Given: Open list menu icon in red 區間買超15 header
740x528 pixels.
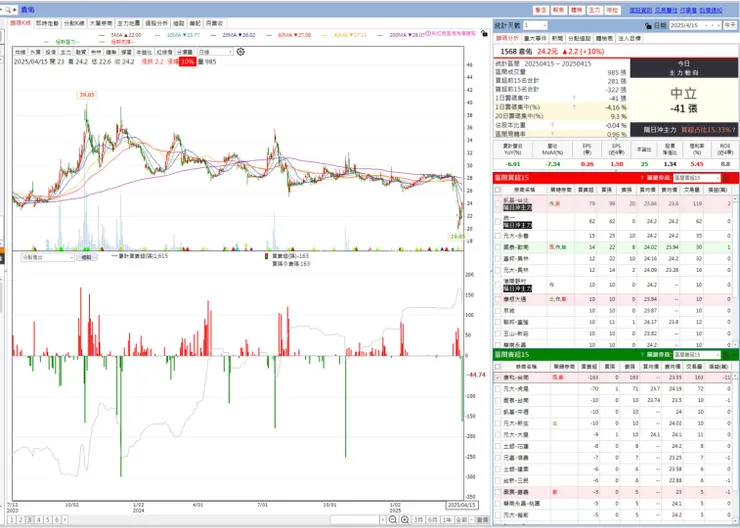Looking at the screenshot, I should [x=726, y=178].
